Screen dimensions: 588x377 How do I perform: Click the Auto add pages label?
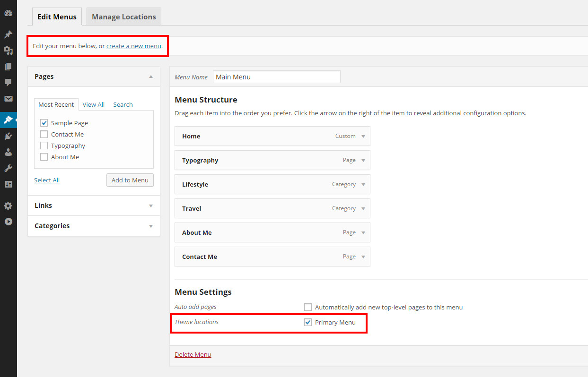tap(195, 307)
